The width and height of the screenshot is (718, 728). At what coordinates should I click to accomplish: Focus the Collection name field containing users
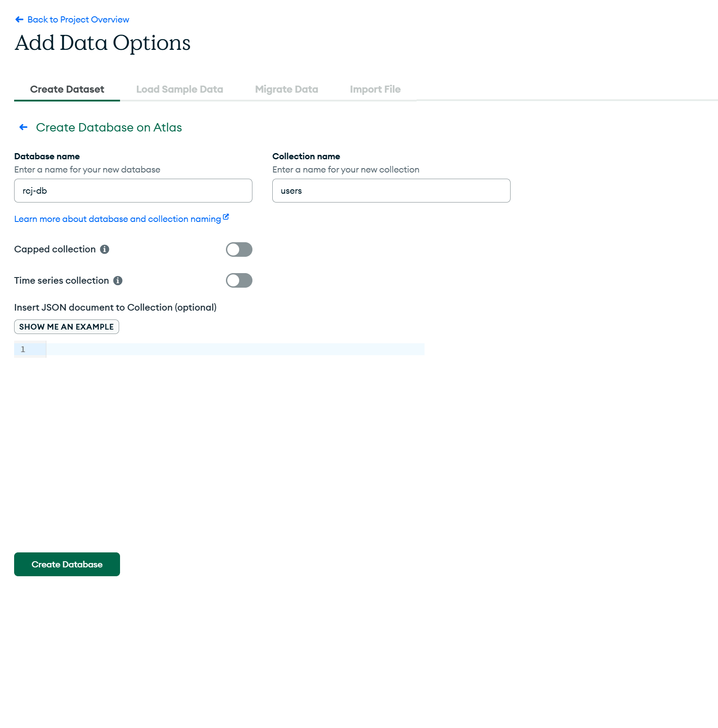click(x=391, y=191)
